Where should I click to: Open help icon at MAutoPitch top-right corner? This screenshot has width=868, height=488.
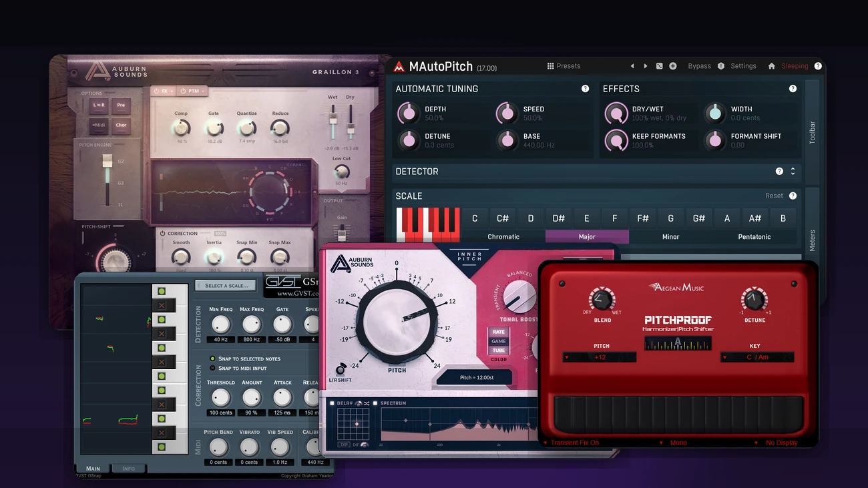pos(818,66)
